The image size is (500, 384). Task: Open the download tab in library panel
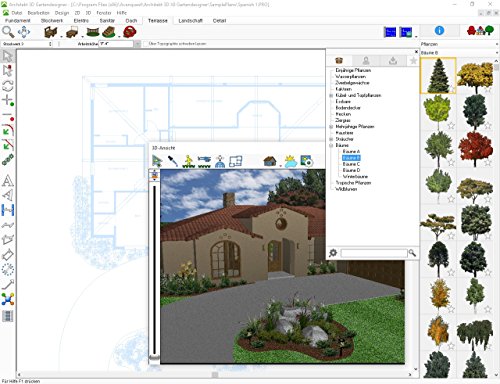pyautogui.click(x=393, y=60)
